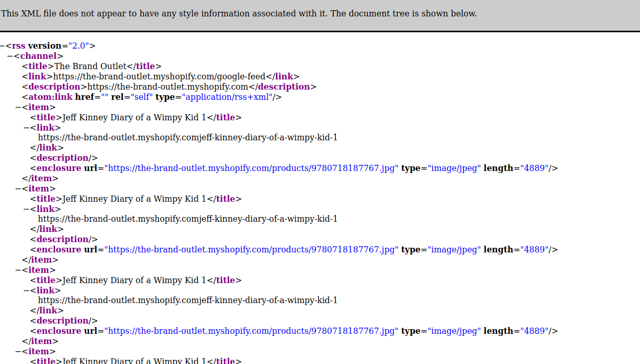This screenshot has height=364, width=640.
Task: Click the empty description tag in the third item
Action: point(64,320)
